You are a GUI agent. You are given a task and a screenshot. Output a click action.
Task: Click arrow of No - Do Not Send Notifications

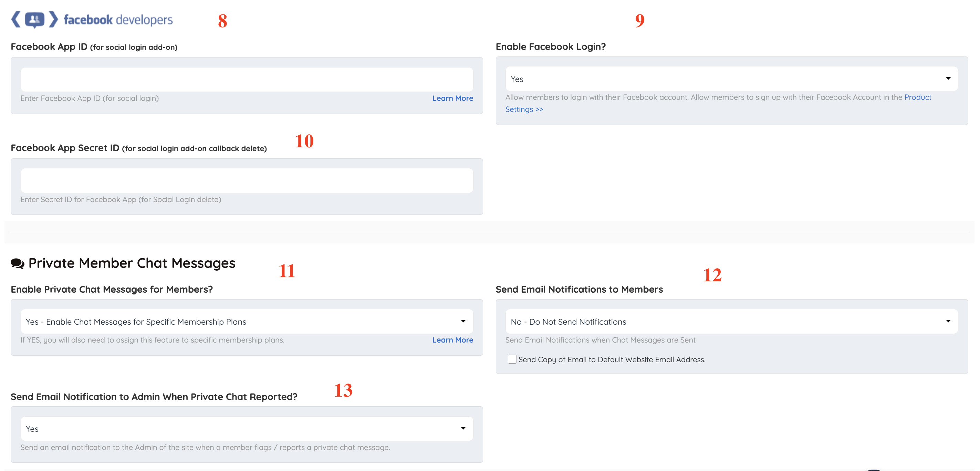click(948, 321)
